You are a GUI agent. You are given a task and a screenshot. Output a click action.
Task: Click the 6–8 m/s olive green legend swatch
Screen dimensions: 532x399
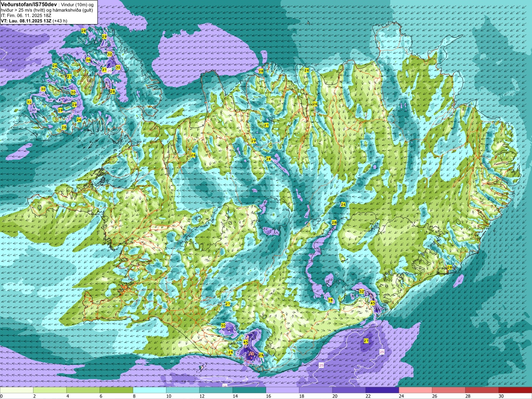116,390
